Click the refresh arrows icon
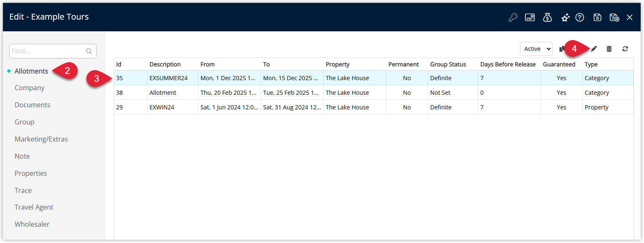 point(625,49)
